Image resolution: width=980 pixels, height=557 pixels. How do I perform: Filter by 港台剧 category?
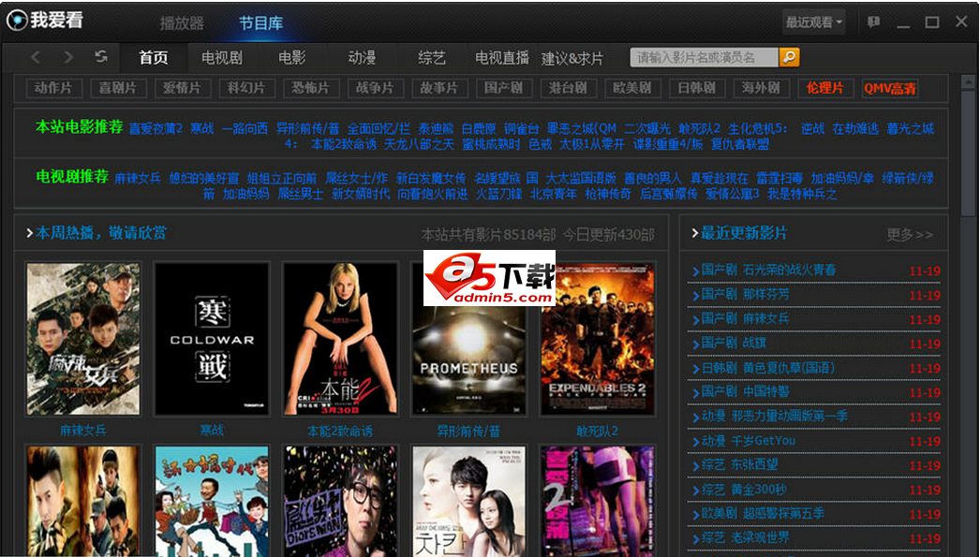(x=568, y=88)
